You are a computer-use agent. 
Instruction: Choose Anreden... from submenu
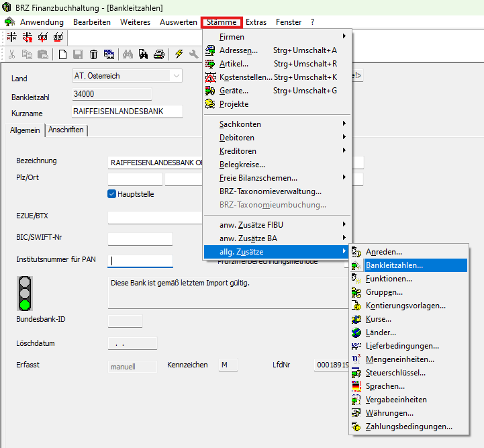pos(409,252)
